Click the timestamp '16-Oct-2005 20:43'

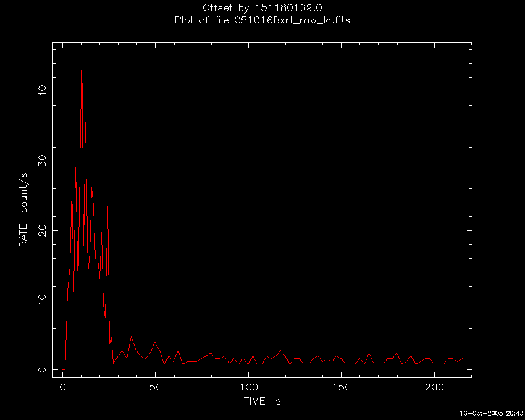pyautogui.click(x=492, y=413)
